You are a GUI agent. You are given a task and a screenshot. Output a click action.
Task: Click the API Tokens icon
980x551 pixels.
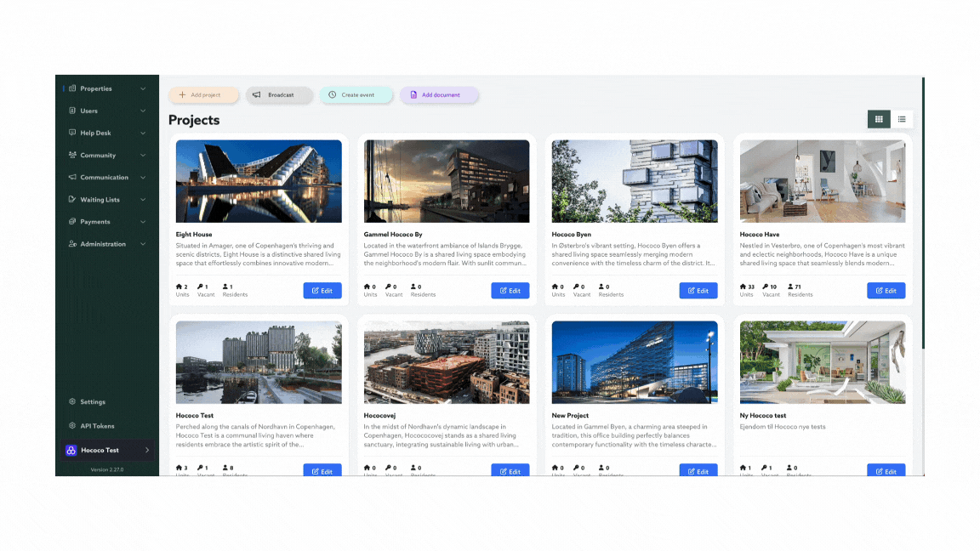[x=72, y=425]
